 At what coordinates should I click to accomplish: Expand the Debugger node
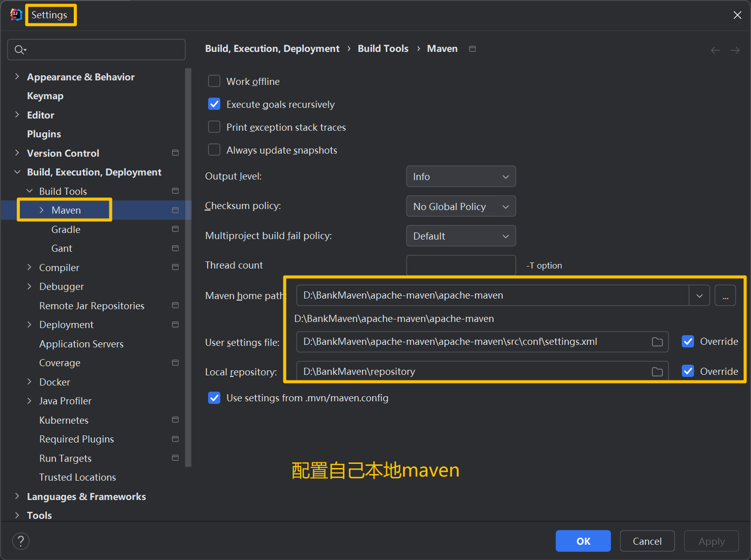point(29,286)
